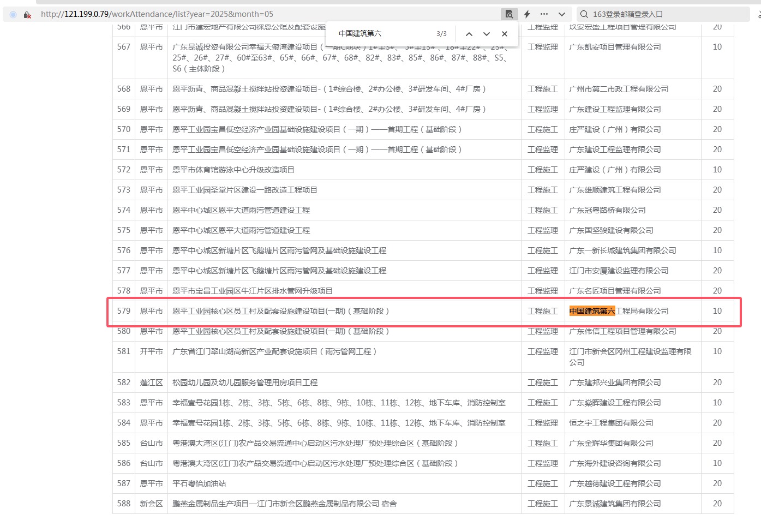
Task: Open the three-dots more options menu
Action: pyautogui.click(x=544, y=14)
